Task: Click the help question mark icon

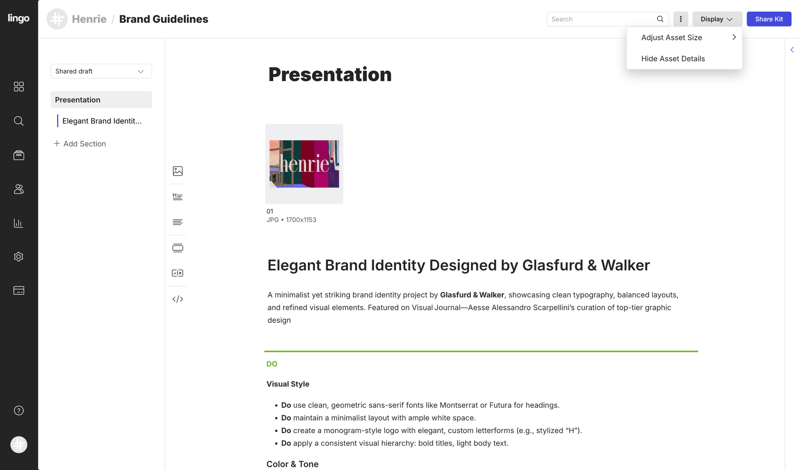Action: (x=18, y=411)
